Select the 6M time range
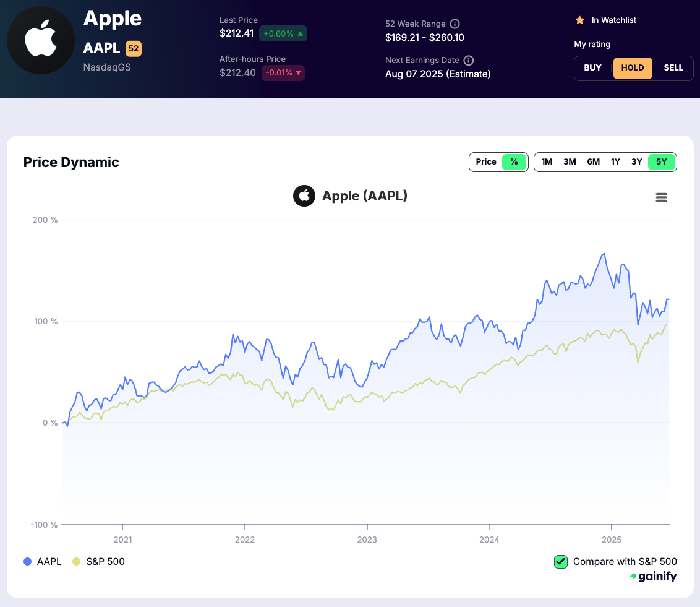 pos(593,161)
